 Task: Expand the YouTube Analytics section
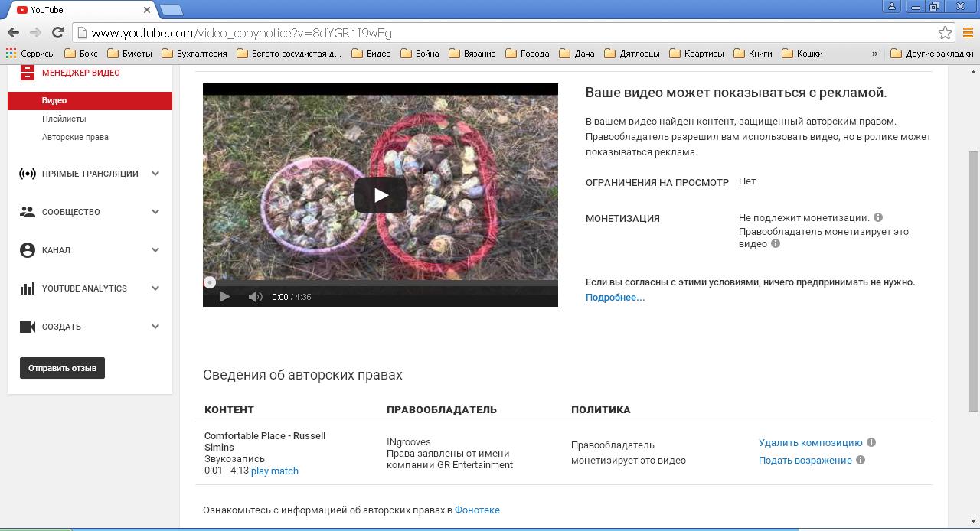tap(155, 288)
